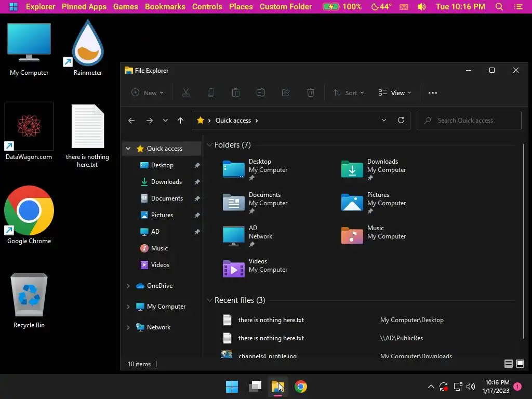Screen dimensions: 532x399
Task: Expand the OneDrive tree node
Action: click(x=128, y=286)
